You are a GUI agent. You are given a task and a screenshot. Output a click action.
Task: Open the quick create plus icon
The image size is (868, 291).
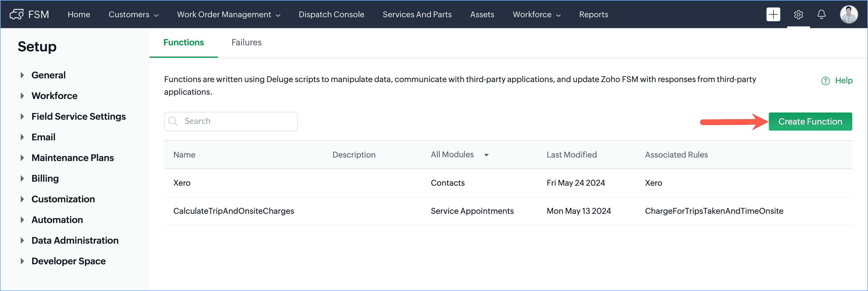click(773, 15)
